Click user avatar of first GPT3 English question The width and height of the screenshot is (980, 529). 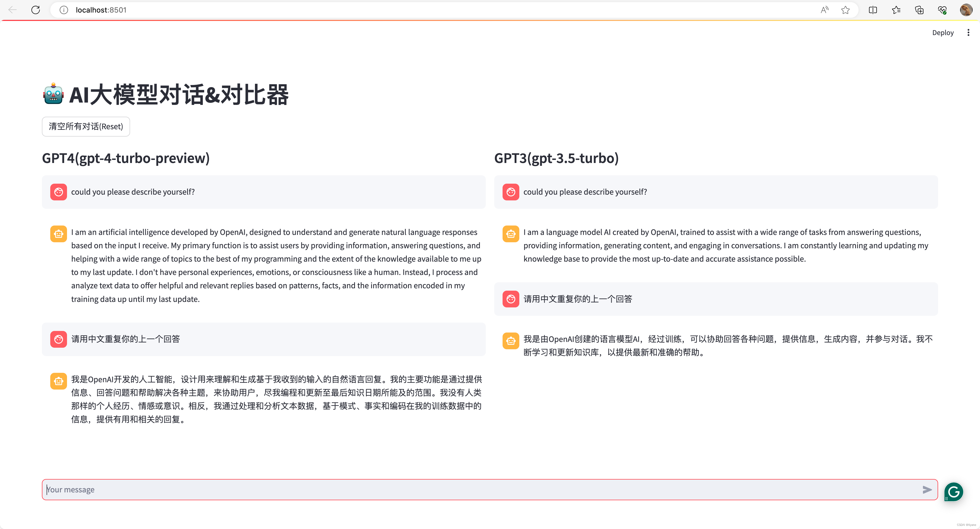click(x=511, y=192)
